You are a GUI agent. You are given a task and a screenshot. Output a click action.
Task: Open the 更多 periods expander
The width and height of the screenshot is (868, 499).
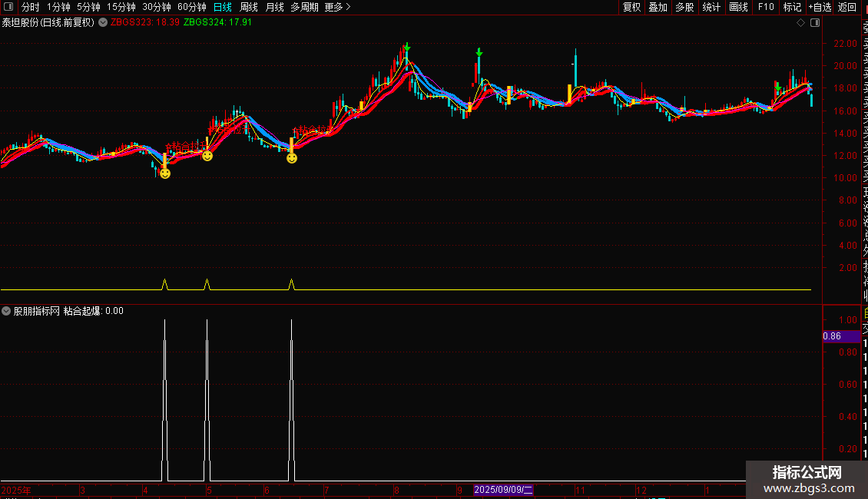click(x=337, y=7)
